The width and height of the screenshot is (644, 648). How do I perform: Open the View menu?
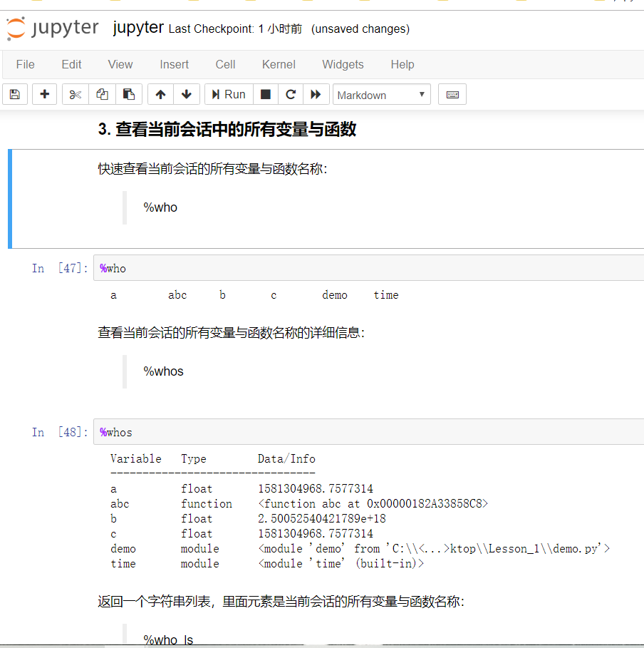pos(120,64)
